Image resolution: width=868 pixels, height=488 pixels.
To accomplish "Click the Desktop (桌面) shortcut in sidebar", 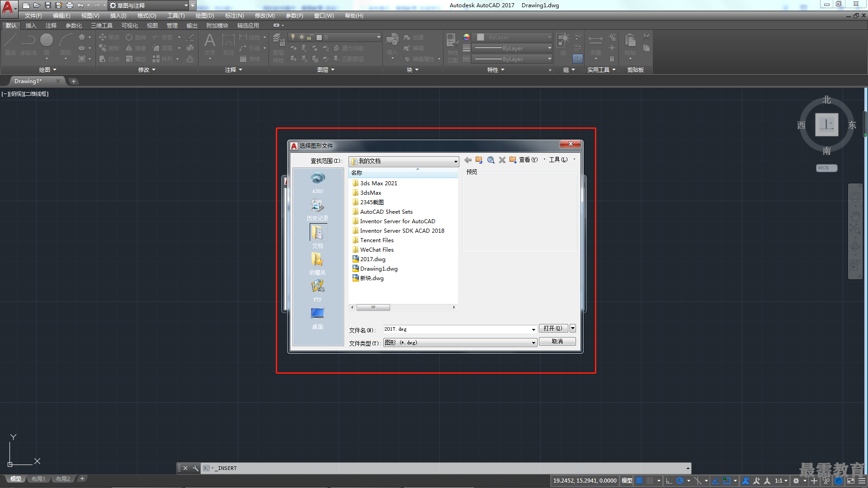I will (317, 318).
